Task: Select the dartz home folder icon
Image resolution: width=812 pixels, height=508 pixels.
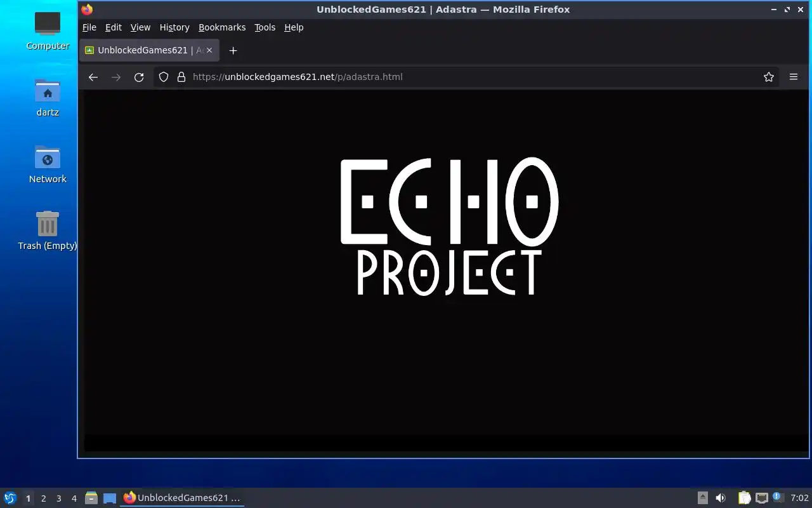Action: pos(48,97)
